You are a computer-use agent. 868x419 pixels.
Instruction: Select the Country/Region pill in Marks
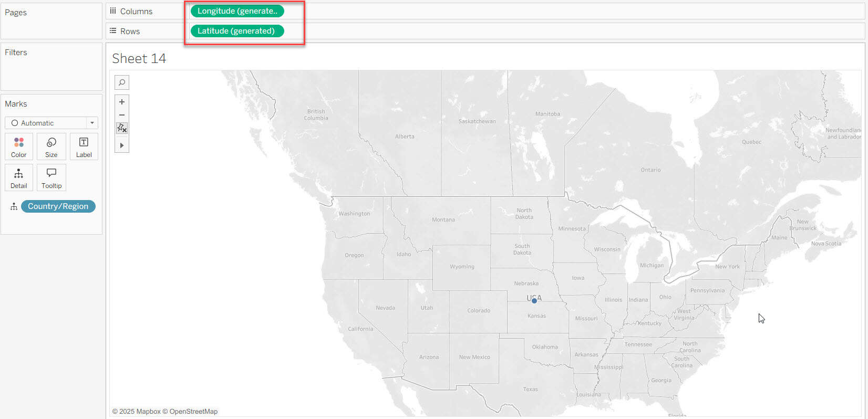pyautogui.click(x=58, y=206)
